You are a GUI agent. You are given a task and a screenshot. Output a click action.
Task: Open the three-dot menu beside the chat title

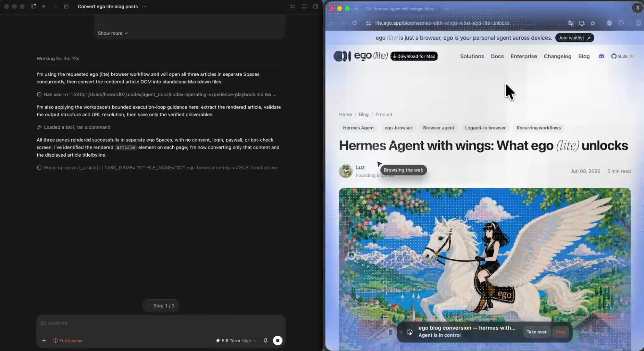tap(144, 6)
